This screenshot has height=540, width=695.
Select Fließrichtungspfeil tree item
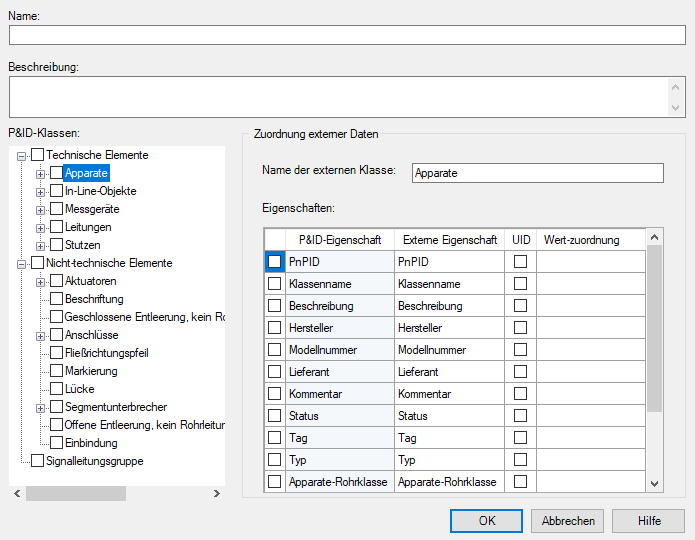[x=106, y=354]
